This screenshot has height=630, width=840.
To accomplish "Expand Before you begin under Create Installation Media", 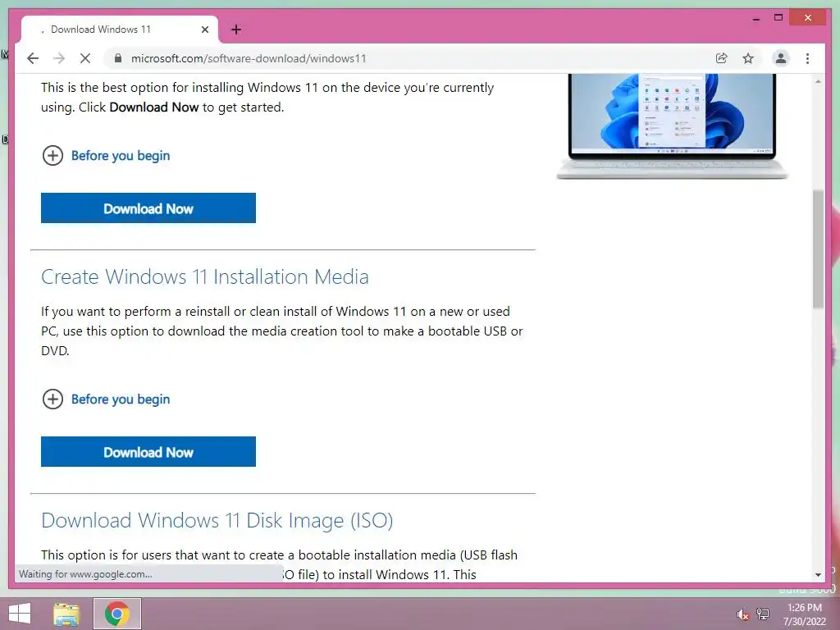I will point(106,399).
